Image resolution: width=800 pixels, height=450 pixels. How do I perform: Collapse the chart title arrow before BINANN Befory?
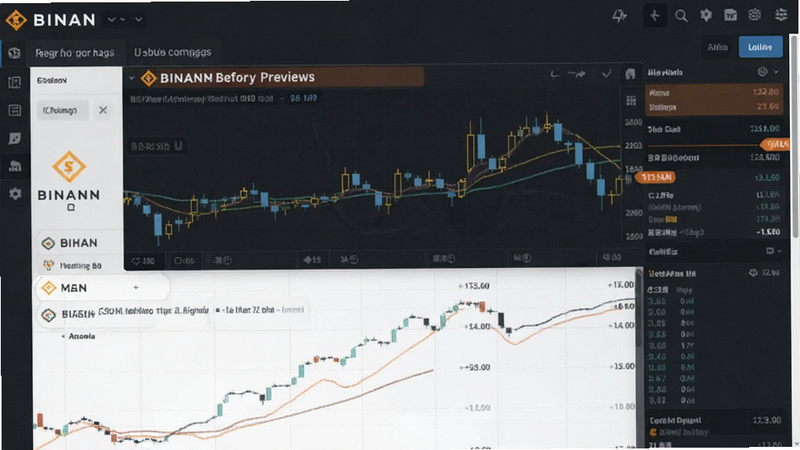tap(132, 79)
